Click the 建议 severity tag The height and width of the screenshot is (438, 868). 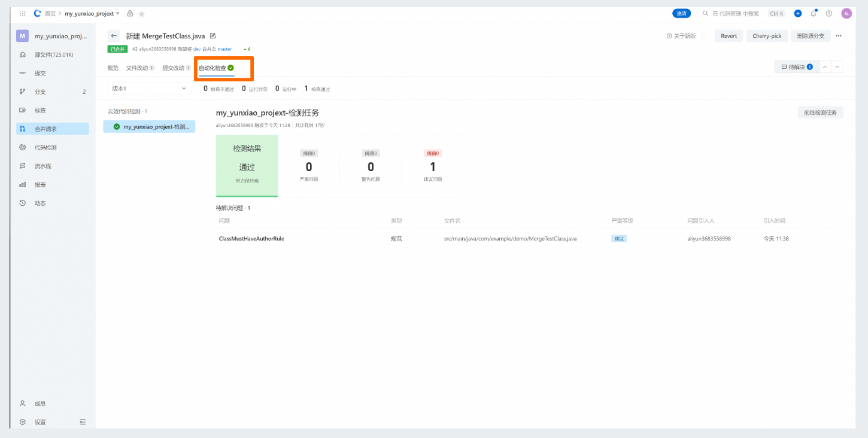pyautogui.click(x=619, y=238)
